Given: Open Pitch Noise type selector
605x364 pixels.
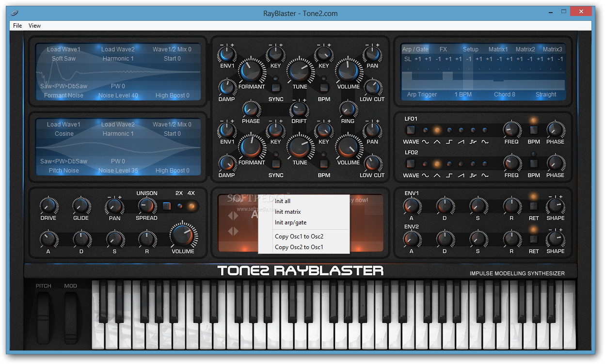Looking at the screenshot, I should (x=64, y=171).
